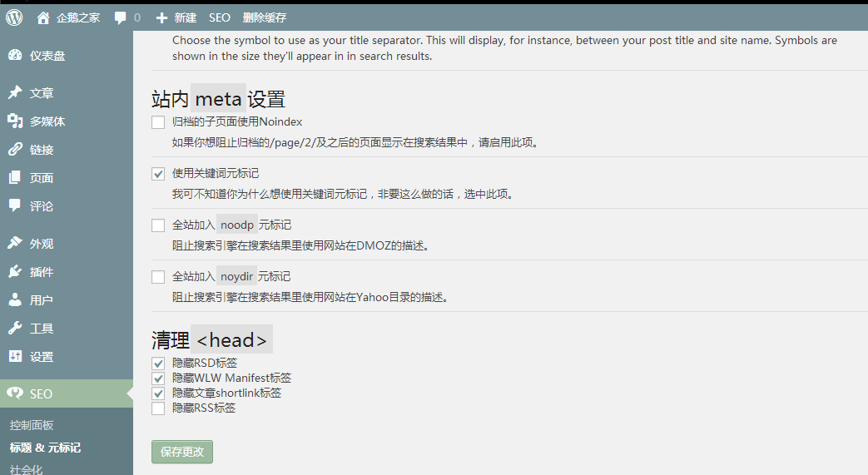Click the 评论 comment bubble sidebar icon

tap(15, 205)
